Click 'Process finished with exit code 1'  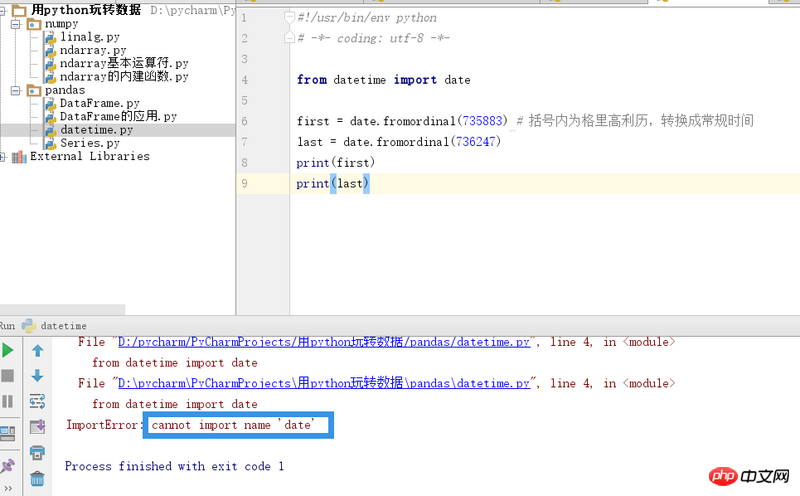click(174, 466)
